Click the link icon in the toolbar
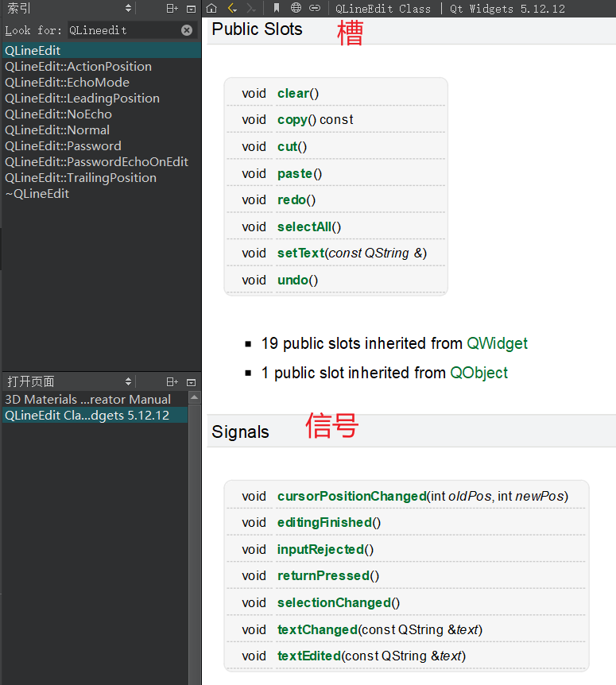 click(x=315, y=8)
